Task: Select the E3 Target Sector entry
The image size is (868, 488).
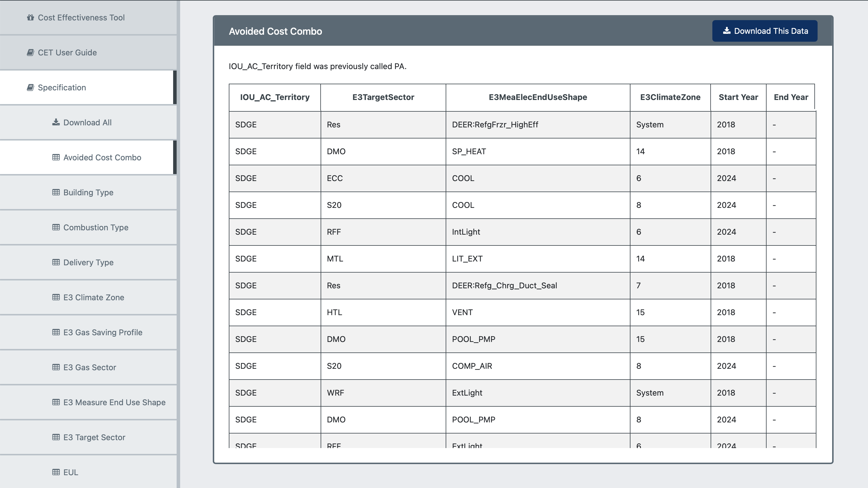Action: pos(94,438)
